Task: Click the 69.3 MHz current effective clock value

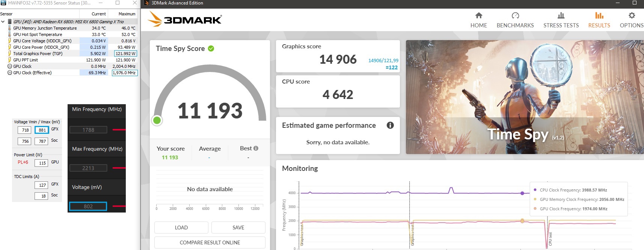Action: point(97,73)
